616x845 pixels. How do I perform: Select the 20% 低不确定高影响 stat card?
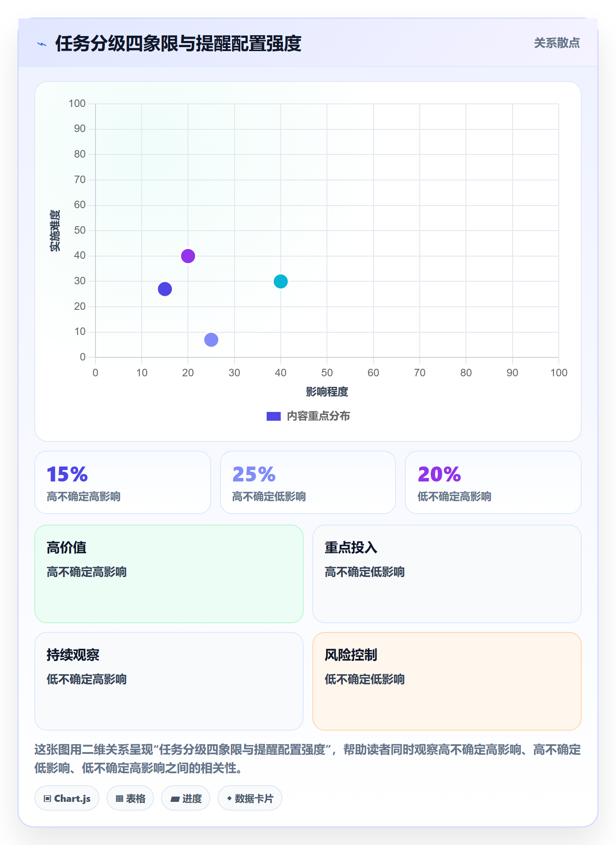493,482
